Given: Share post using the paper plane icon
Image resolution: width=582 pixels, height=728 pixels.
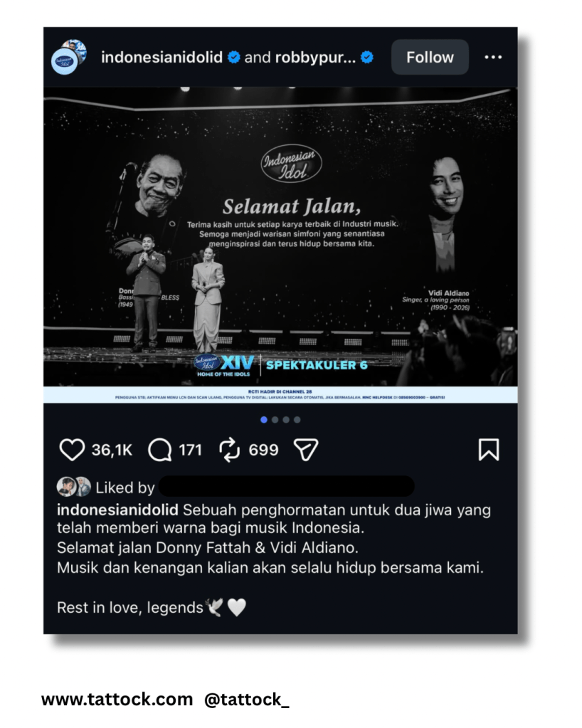Looking at the screenshot, I should [306, 450].
